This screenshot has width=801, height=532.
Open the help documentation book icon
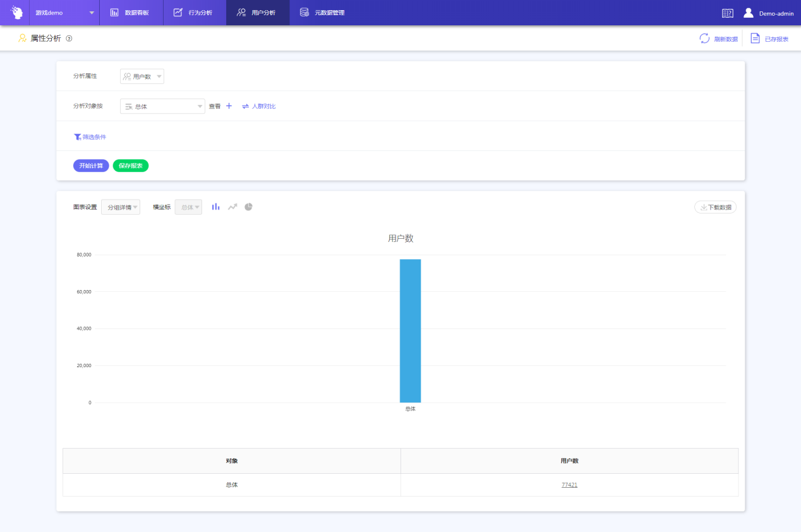pyautogui.click(x=727, y=13)
